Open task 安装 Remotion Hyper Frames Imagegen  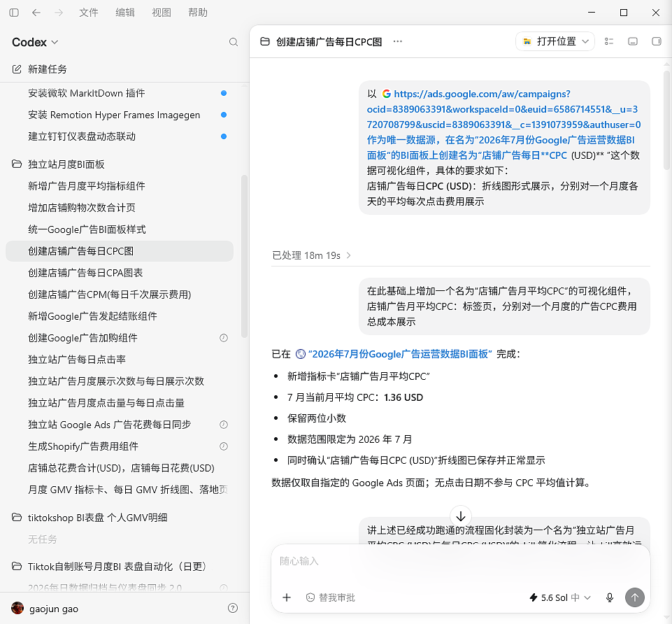[120, 115]
